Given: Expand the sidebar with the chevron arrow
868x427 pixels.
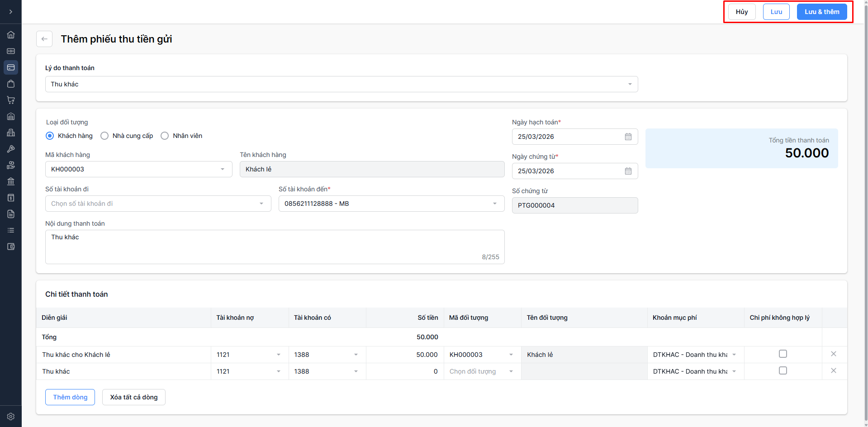Looking at the screenshot, I should pos(11,12).
